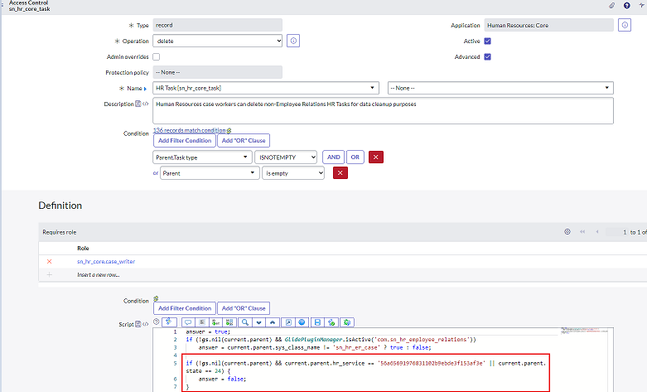This screenshot has width=647, height=392.
Task: Delete the Parent is empty condition row
Action: [x=340, y=173]
